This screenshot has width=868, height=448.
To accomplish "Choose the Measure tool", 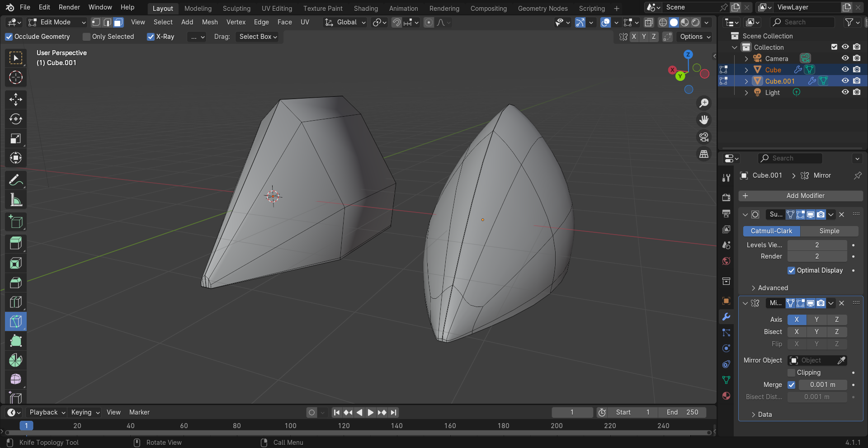I will (16, 200).
